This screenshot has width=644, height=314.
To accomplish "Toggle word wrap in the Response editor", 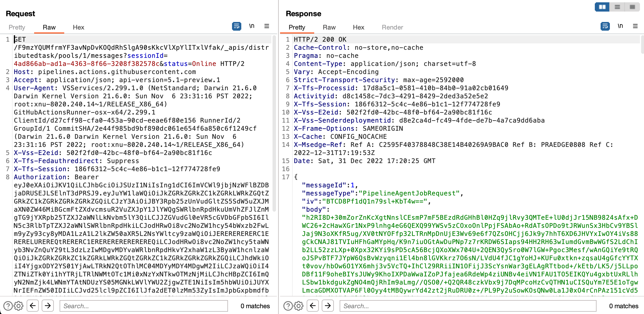I will [605, 26].
